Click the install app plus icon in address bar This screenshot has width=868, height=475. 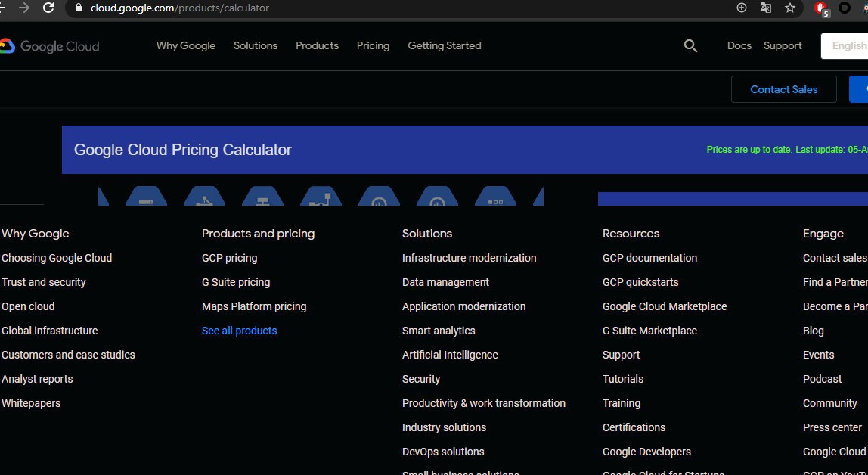(742, 8)
